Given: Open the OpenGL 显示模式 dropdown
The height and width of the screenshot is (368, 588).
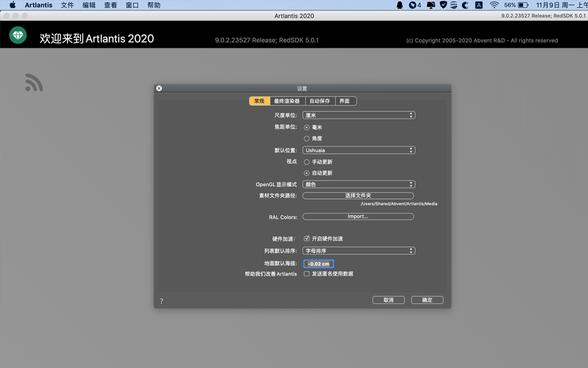Looking at the screenshot, I should pos(359,184).
